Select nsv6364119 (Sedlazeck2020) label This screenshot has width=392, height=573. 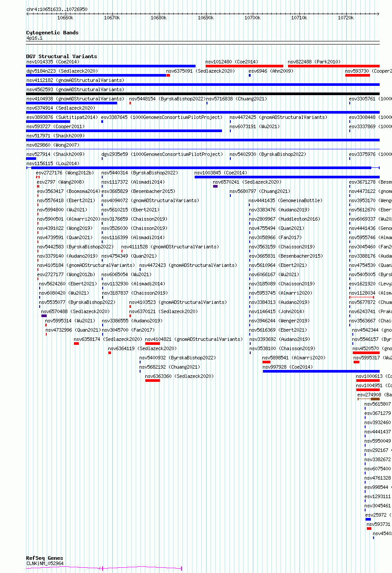click(142, 348)
